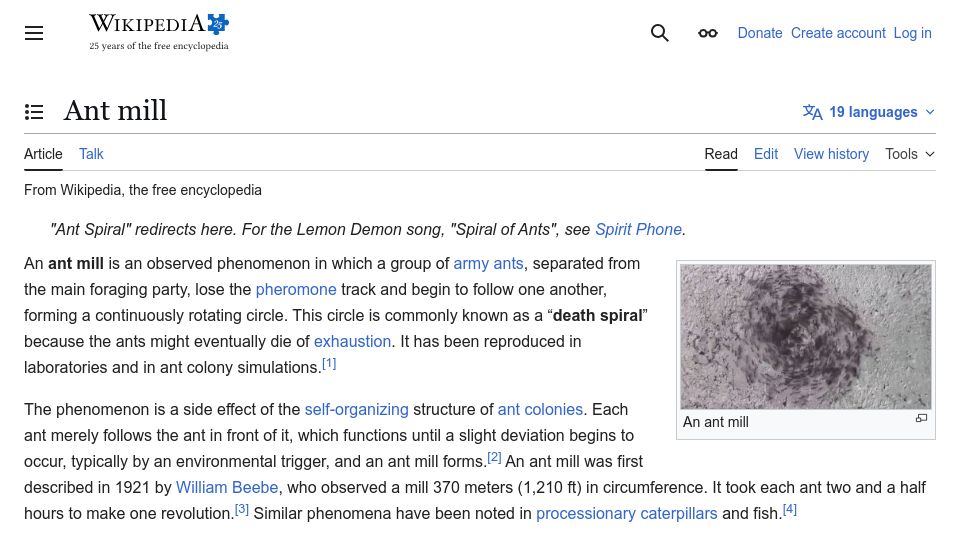Open the appearance glasses icon
Viewport: 960px width, 540px height.
click(x=708, y=33)
